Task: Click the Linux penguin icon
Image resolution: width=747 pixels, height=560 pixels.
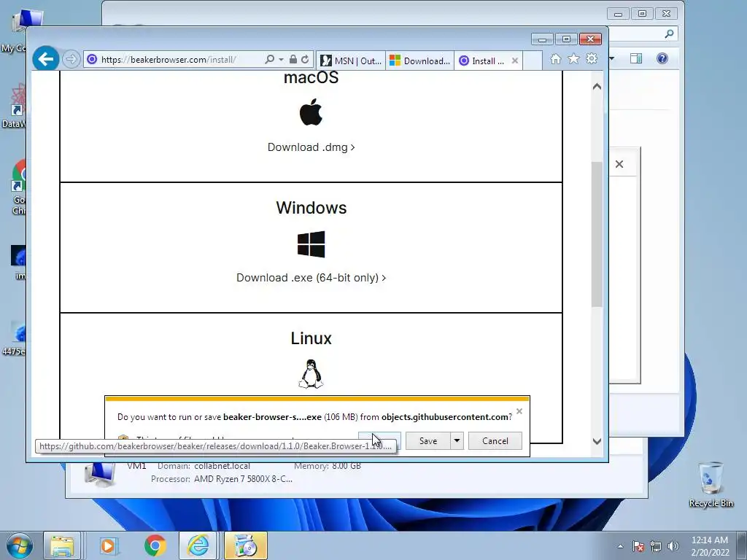Action: pyautogui.click(x=311, y=374)
